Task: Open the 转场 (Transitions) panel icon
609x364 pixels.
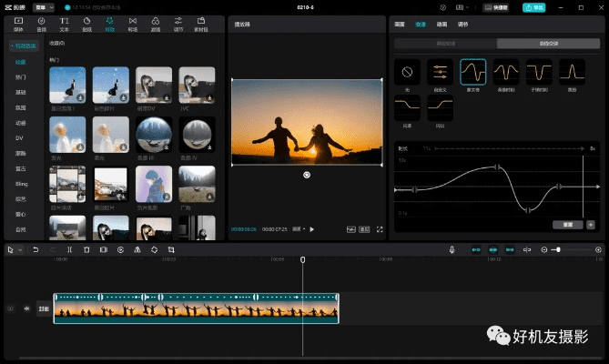Action: 133,22
